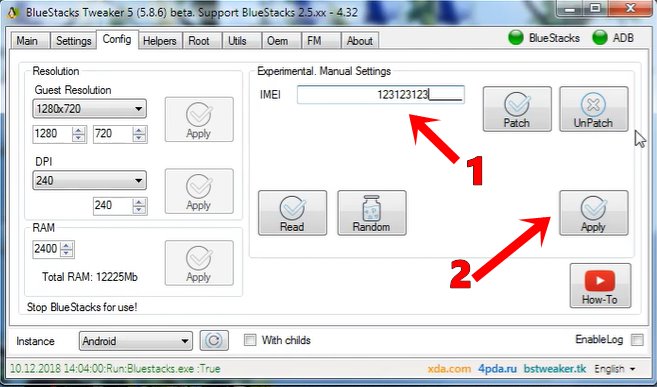This screenshot has width=657, height=387.
Task: Expand the Guest Resolution 1280x720 dropdown
Action: [x=89, y=109]
